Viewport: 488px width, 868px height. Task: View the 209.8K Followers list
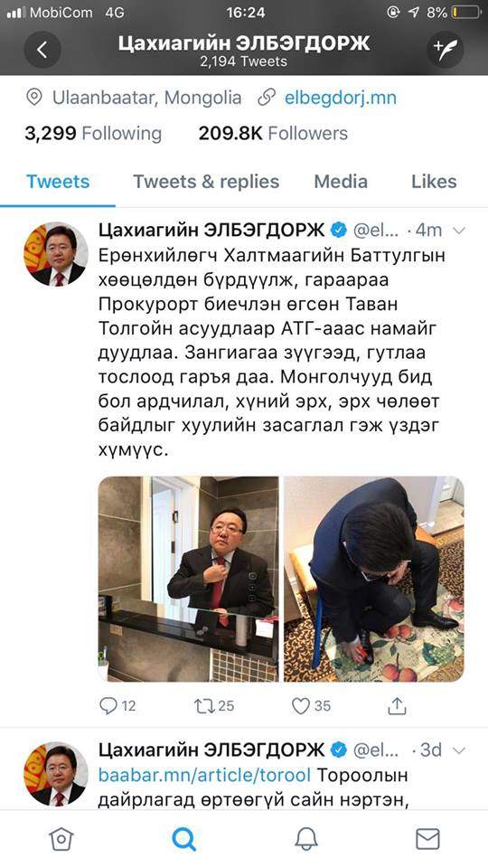click(x=273, y=134)
